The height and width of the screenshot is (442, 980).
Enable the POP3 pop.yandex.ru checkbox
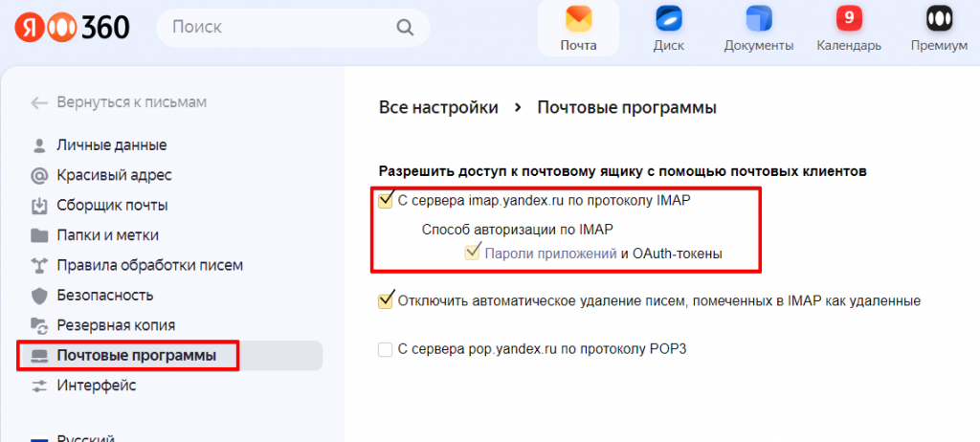click(385, 349)
